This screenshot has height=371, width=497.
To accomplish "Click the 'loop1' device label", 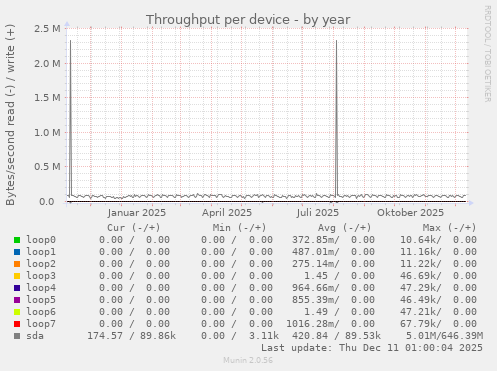I will tap(41, 252).
